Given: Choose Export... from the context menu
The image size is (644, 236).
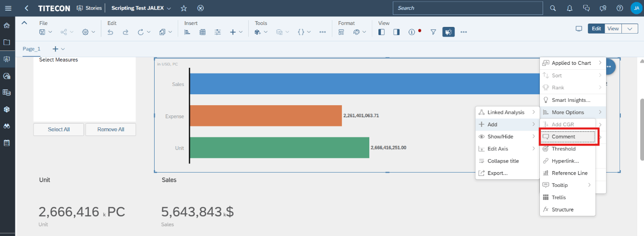Looking at the screenshot, I should pos(508,173).
